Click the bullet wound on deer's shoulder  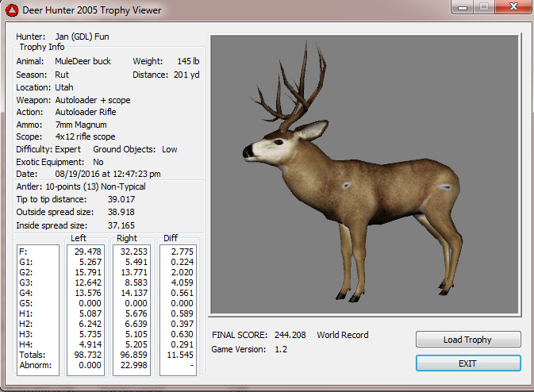[346, 185]
